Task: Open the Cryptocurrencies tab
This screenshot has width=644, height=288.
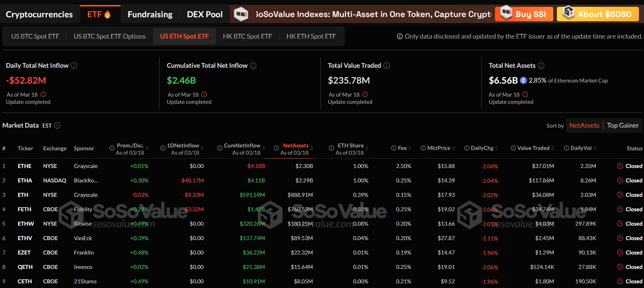Action: 39,14
